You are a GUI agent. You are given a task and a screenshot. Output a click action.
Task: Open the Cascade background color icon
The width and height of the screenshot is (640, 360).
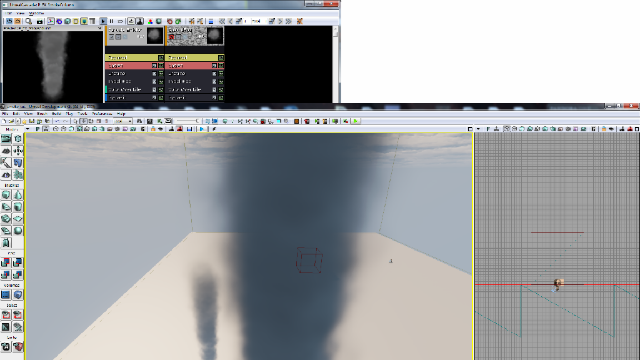150,21
